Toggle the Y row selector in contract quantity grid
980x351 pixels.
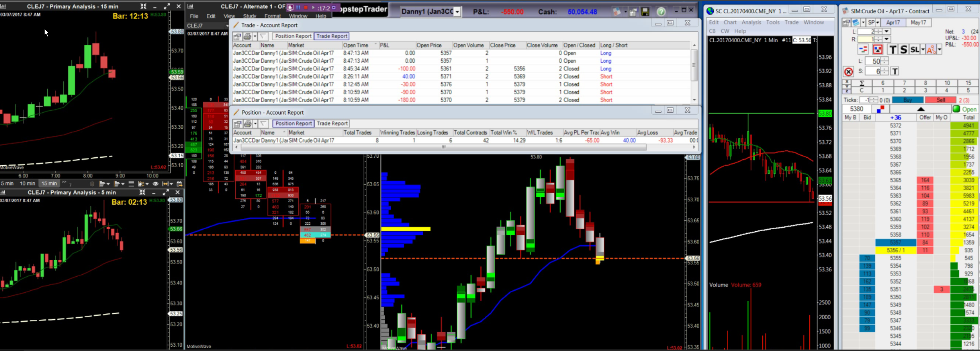(x=847, y=86)
